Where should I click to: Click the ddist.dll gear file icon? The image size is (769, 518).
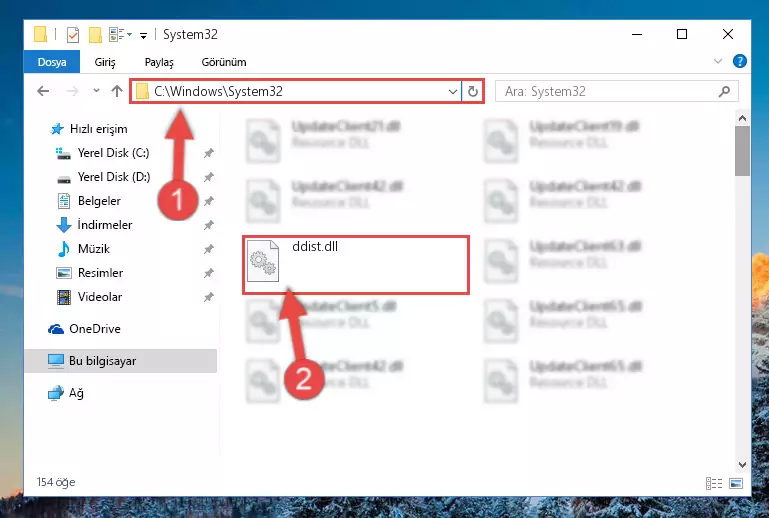[x=263, y=261]
